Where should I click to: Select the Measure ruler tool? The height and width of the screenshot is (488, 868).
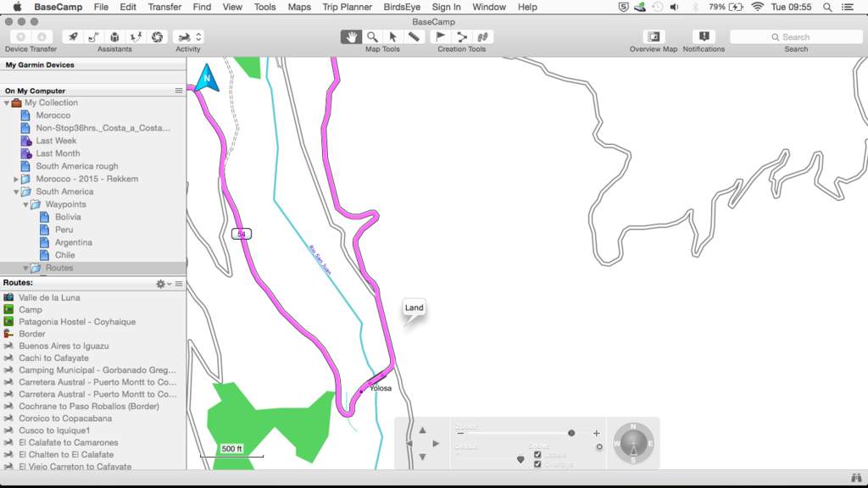coord(414,37)
